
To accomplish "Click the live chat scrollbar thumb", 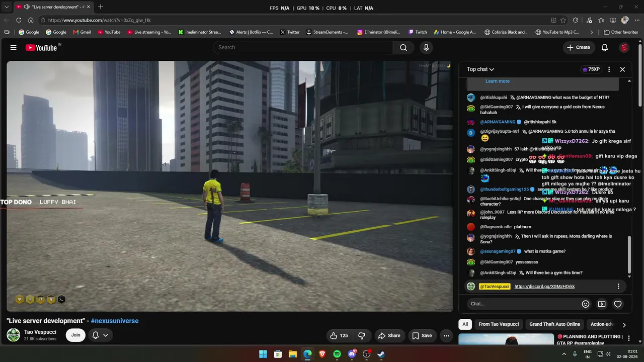I will [629, 254].
